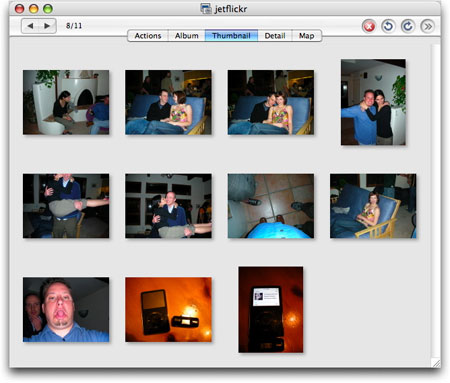The width and height of the screenshot is (450, 383).
Task: Select the photo of the tile floor and shoes
Action: [271, 206]
